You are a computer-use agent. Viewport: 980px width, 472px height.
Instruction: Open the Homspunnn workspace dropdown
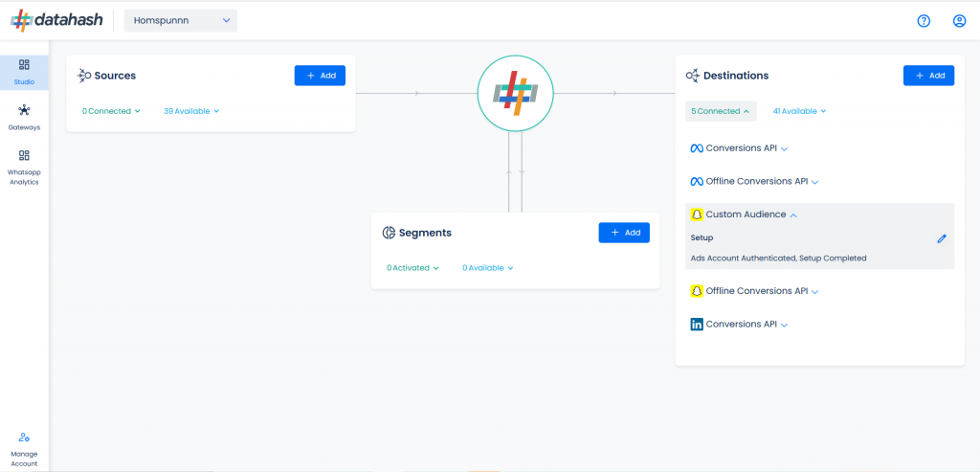(x=181, y=21)
